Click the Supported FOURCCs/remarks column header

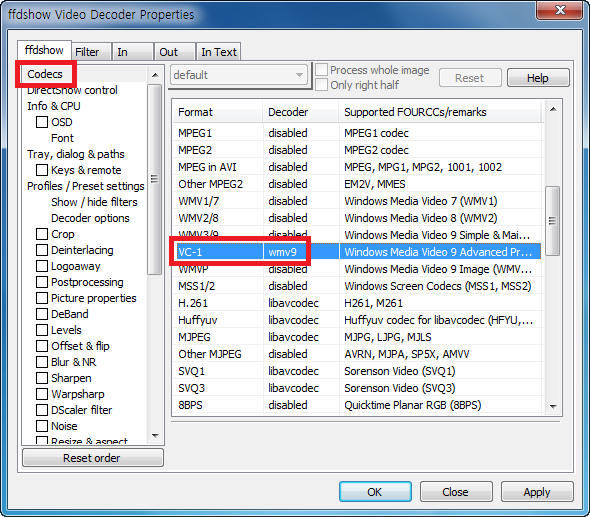441,112
